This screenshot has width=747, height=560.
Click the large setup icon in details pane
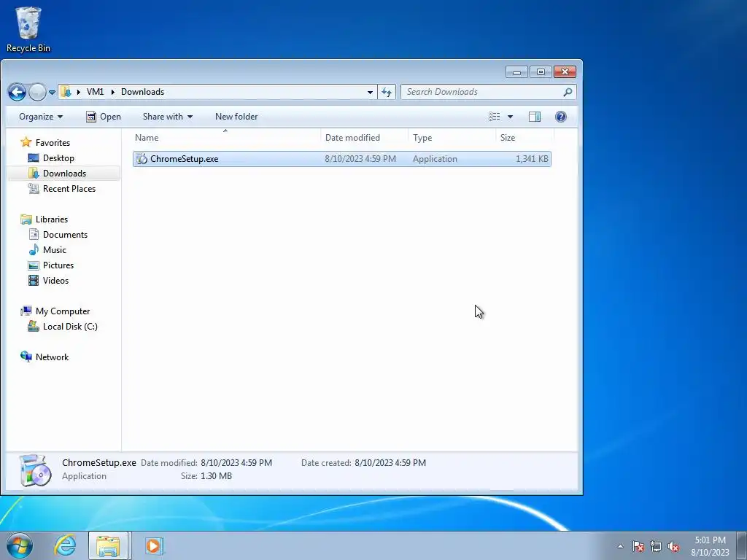point(35,470)
